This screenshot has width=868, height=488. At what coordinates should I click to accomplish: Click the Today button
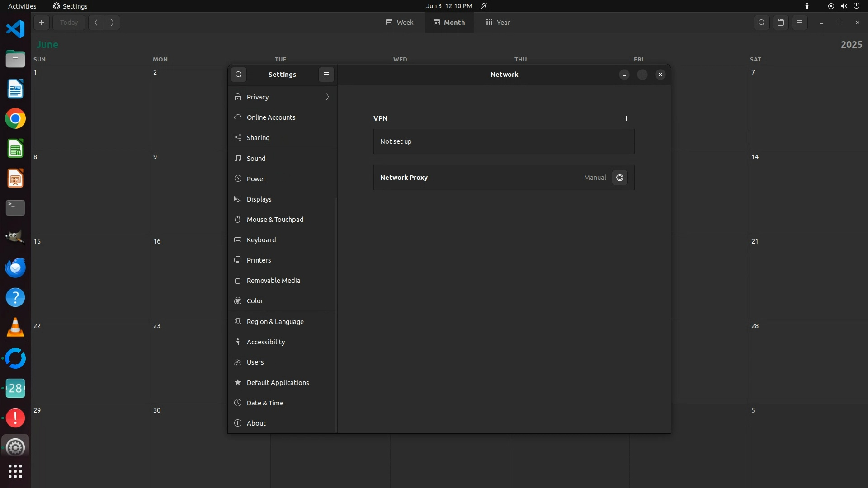(x=69, y=23)
